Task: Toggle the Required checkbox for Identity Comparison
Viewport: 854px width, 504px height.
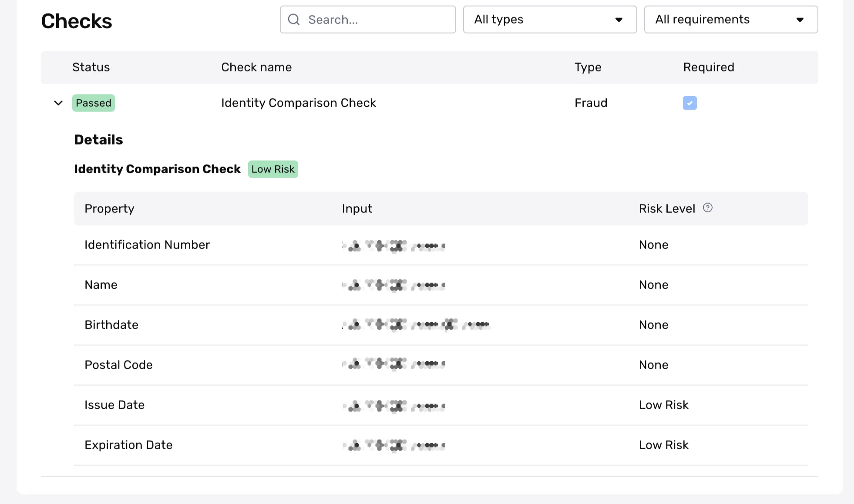Action: [x=689, y=103]
